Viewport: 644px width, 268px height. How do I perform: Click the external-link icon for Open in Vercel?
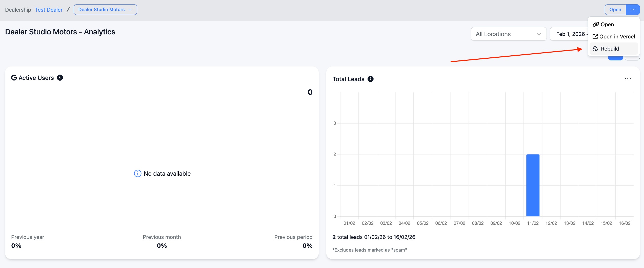(595, 37)
